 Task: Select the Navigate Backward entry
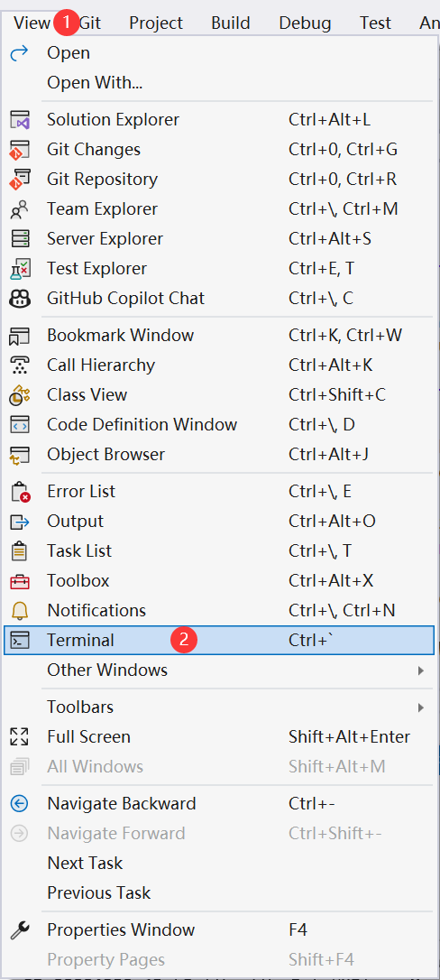tap(219, 803)
